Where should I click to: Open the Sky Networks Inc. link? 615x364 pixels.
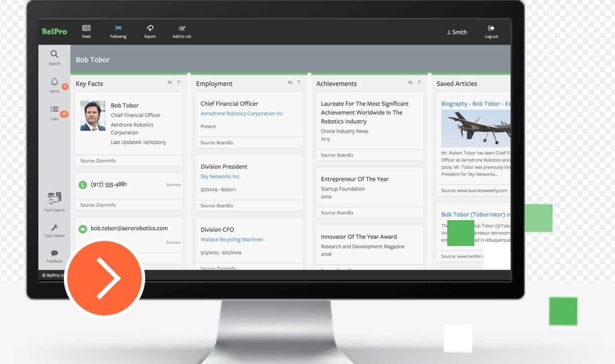[x=220, y=177]
